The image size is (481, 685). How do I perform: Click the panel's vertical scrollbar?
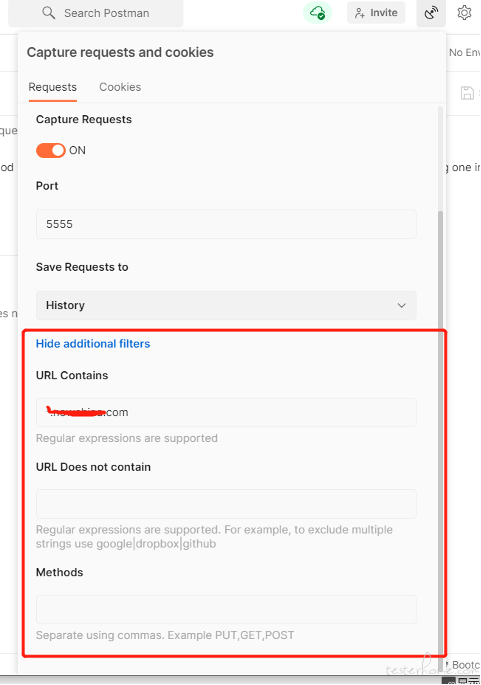click(440, 432)
